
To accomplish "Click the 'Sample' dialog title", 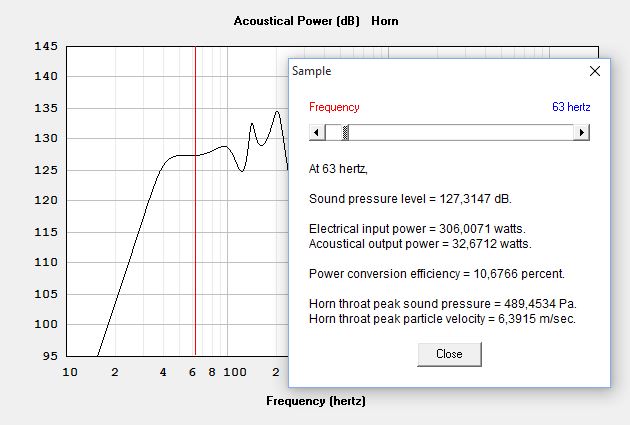I will [x=311, y=71].
